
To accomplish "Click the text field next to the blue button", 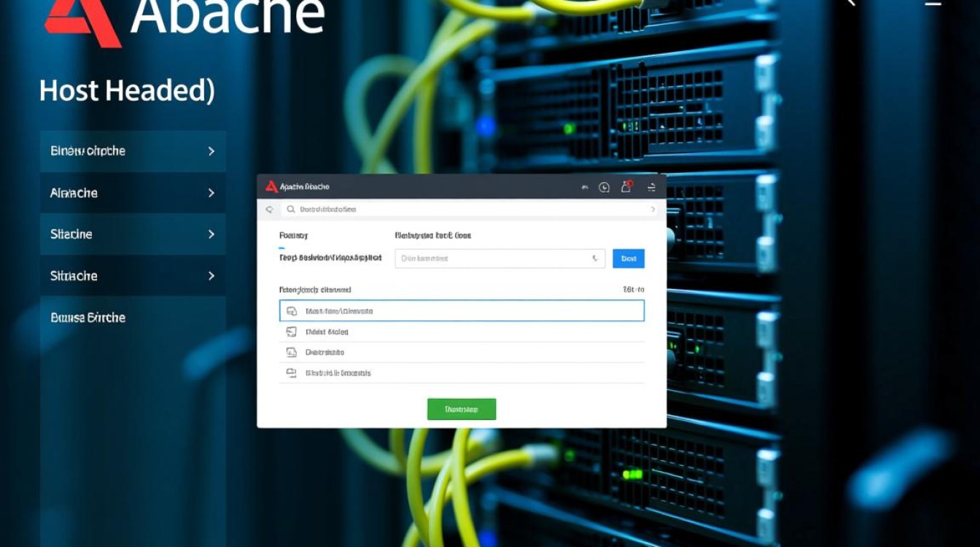I will [492, 258].
